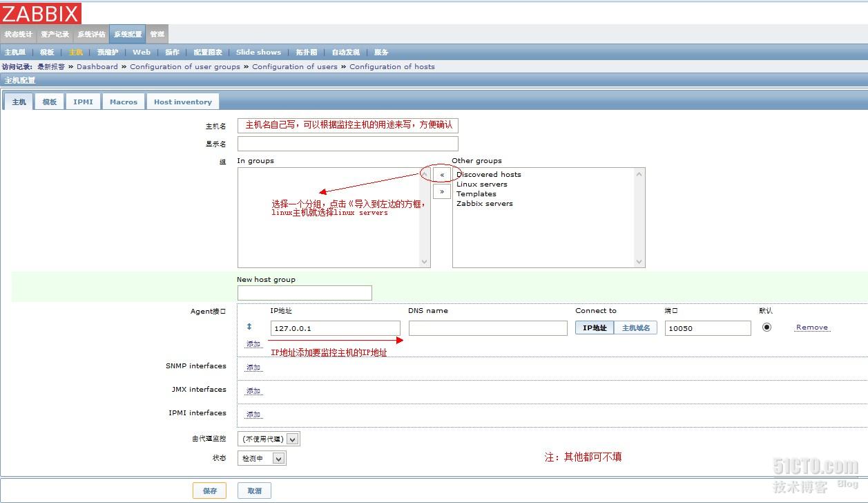
Task: Click the In groups list box
Action: tap(334, 218)
